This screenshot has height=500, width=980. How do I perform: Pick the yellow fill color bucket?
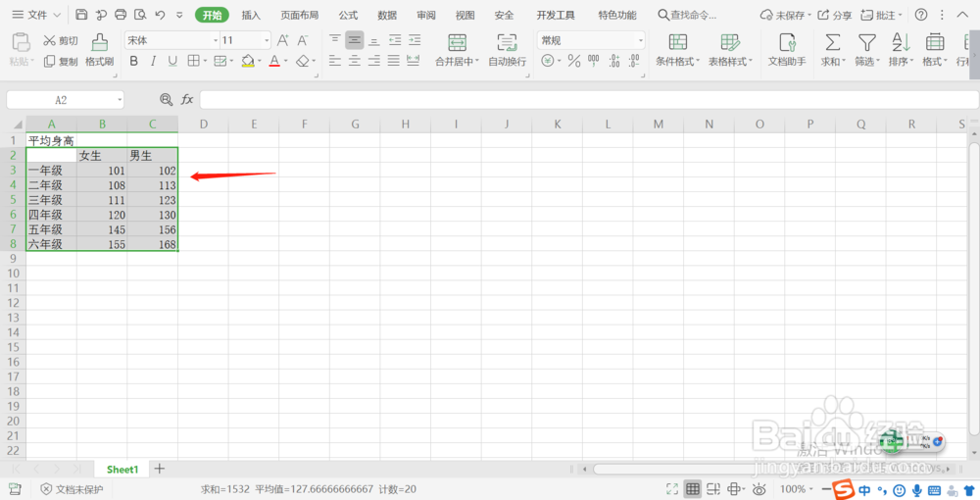pos(248,61)
